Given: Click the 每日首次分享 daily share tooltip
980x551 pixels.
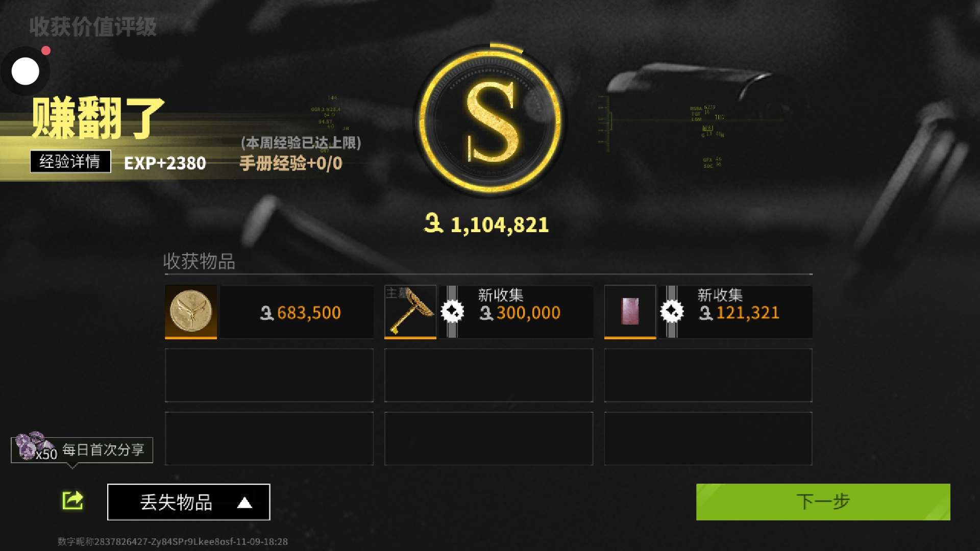Looking at the screenshot, I should (82, 450).
